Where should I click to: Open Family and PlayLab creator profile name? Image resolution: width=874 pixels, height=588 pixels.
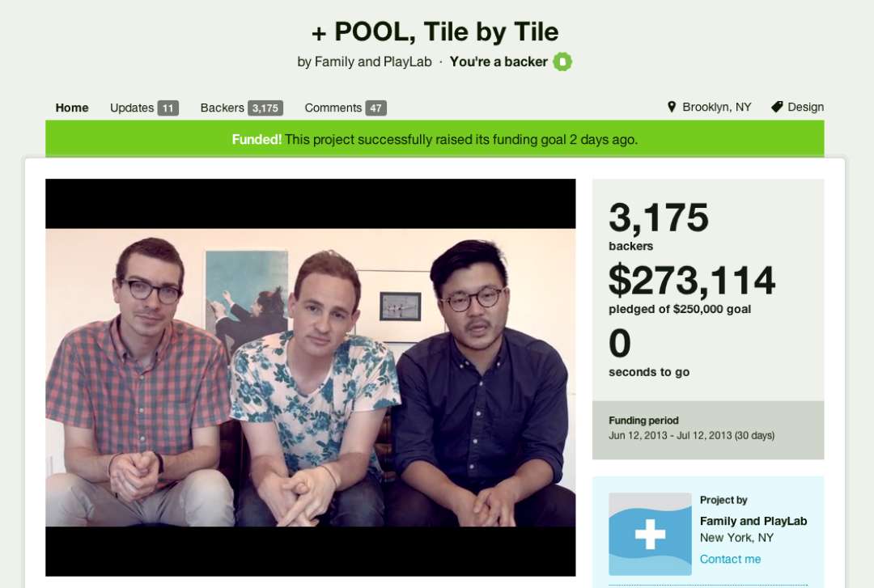point(753,521)
